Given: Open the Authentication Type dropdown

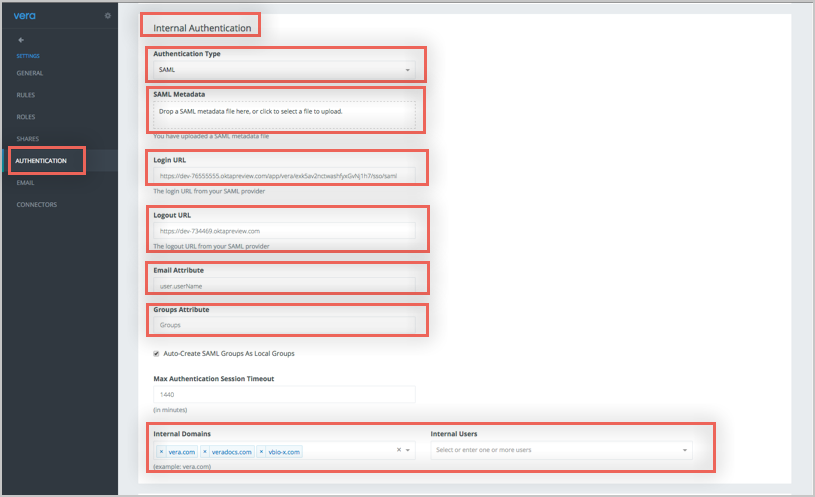Looking at the screenshot, I should 284,71.
